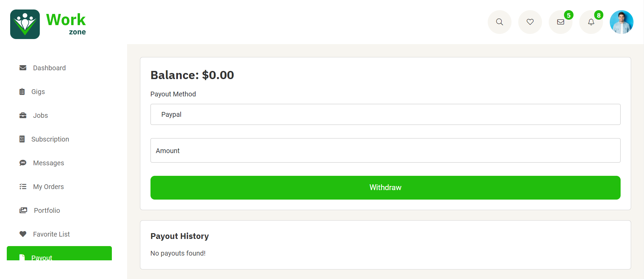Image resolution: width=644 pixels, height=279 pixels.
Task: Open the mail inbox icon with badge 5
Action: click(x=561, y=22)
